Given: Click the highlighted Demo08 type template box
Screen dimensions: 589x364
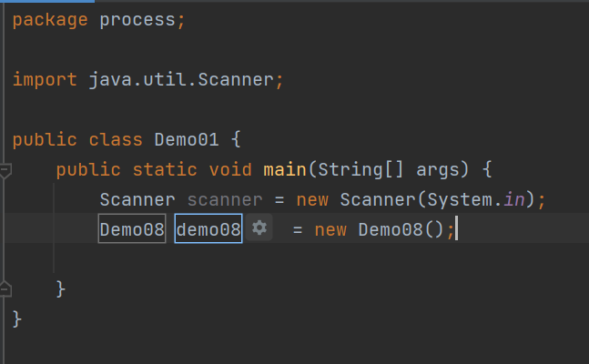Looking at the screenshot, I should point(132,229).
